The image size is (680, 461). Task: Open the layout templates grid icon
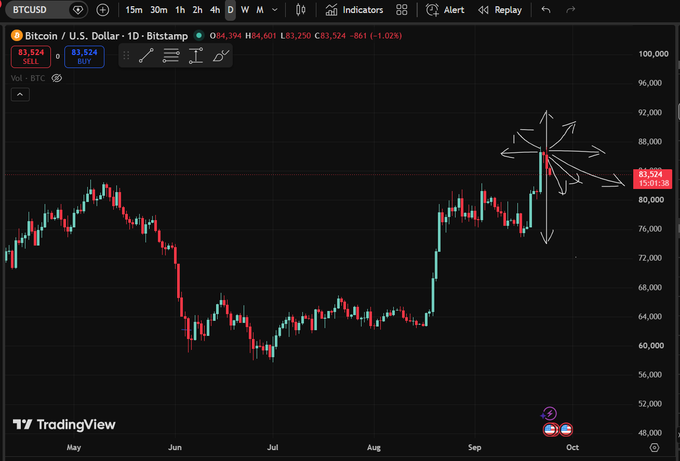402,10
